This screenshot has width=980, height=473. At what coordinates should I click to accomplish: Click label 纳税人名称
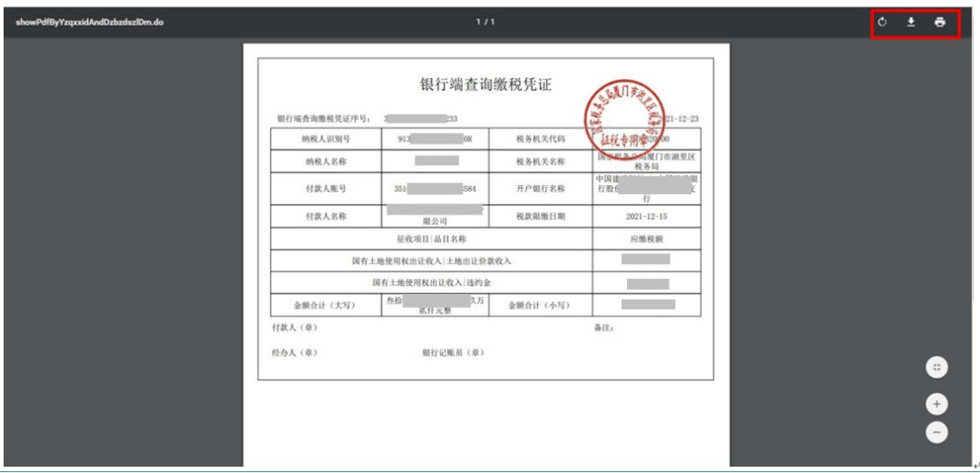(x=325, y=162)
